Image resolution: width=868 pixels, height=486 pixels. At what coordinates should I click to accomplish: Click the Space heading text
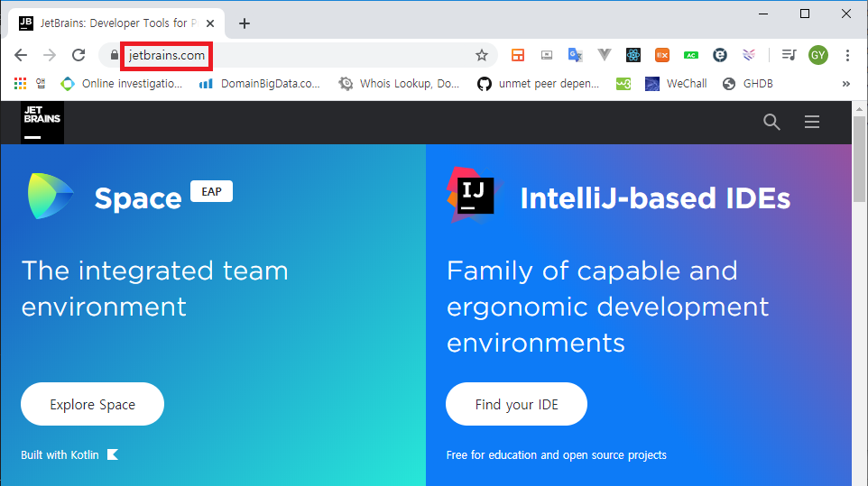coord(138,198)
